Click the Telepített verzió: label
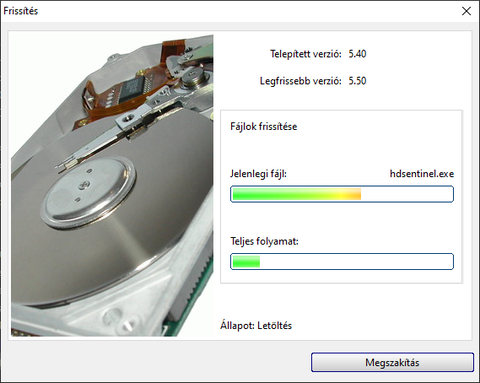Image resolution: width=480 pixels, height=383 pixels. coord(306,54)
